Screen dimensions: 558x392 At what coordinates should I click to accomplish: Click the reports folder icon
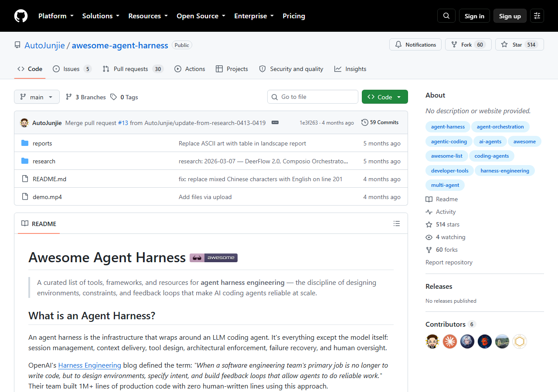tap(25, 143)
